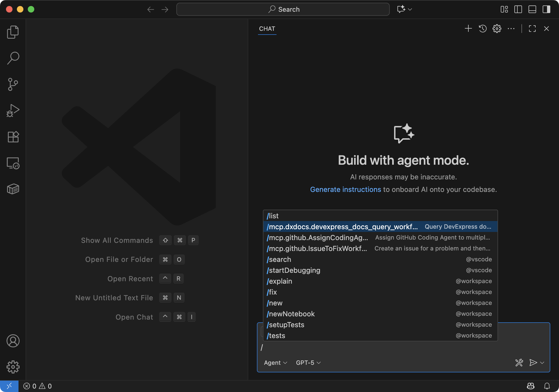Start a new chat with the plus button
The width and height of the screenshot is (559, 392).
pos(468,29)
